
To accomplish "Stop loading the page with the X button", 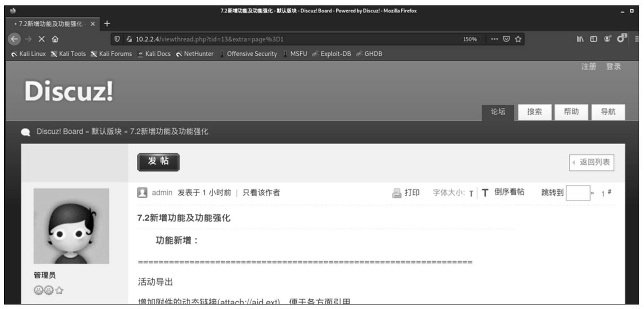I will coord(41,39).
